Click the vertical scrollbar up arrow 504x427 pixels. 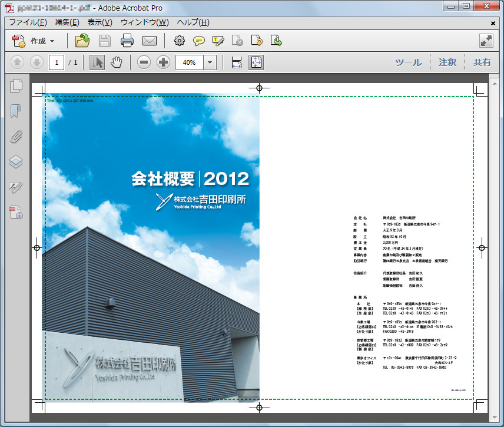(495, 84)
